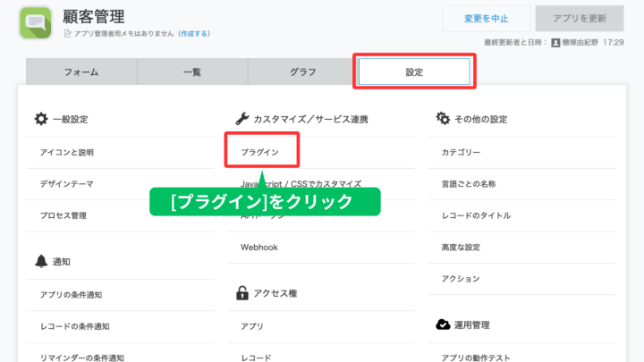Click the padlock icon beside アクセス権
The image size is (644, 362).
click(x=241, y=293)
